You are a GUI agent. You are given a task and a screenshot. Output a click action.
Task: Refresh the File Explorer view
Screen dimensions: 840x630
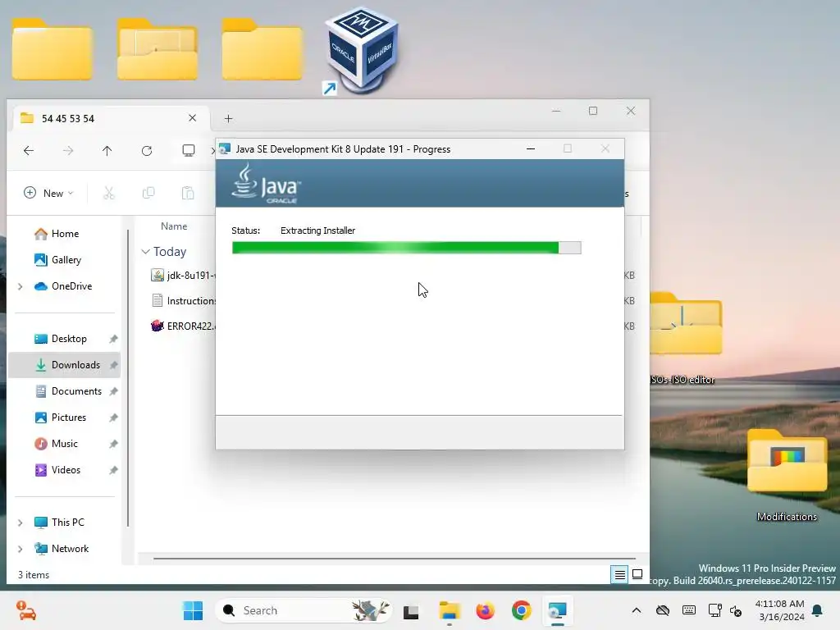147,151
